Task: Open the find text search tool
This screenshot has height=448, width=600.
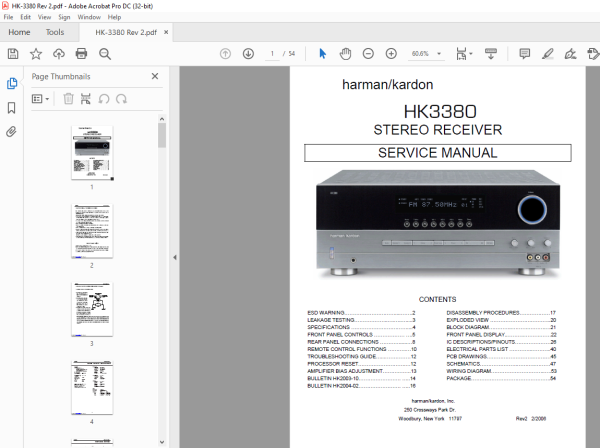Action: [105, 54]
